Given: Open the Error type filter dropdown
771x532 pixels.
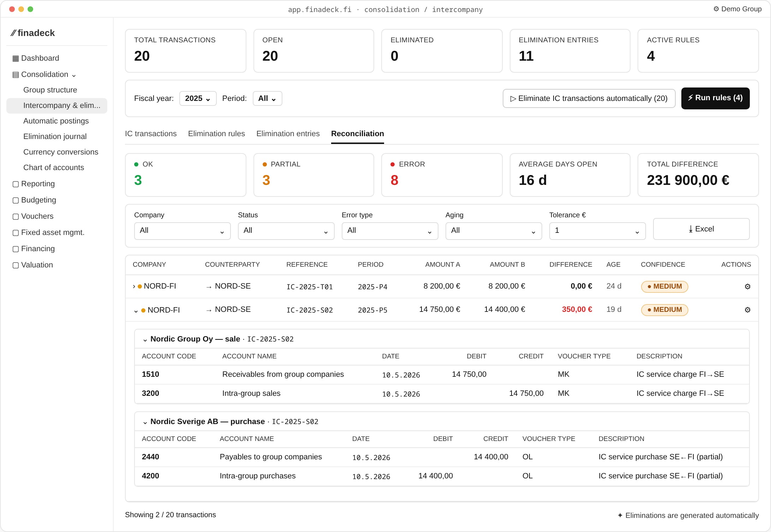Looking at the screenshot, I should pos(390,231).
